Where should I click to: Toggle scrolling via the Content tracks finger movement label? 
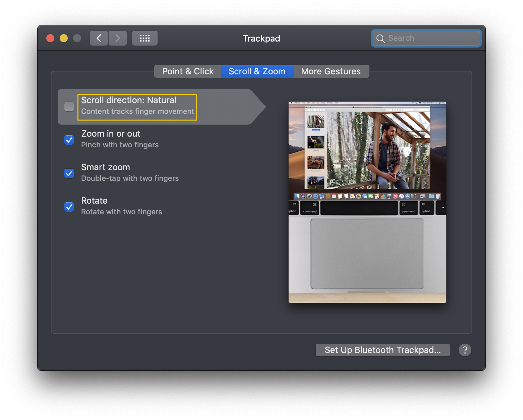(137, 112)
